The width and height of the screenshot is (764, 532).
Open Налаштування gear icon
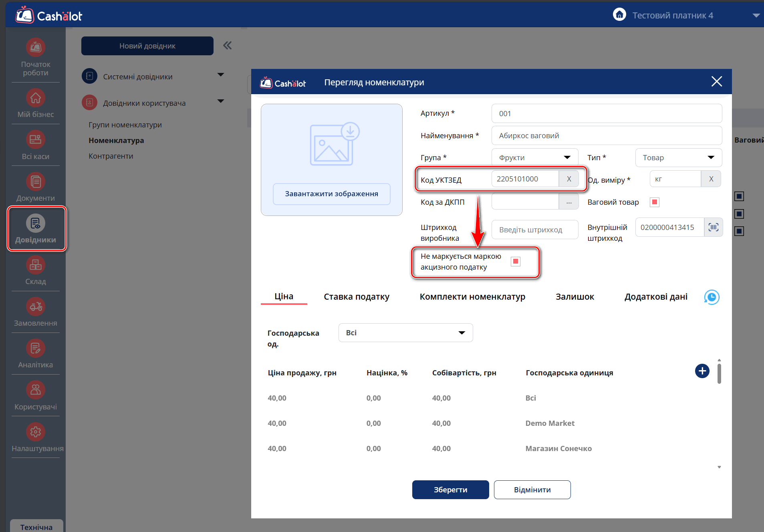(x=36, y=432)
